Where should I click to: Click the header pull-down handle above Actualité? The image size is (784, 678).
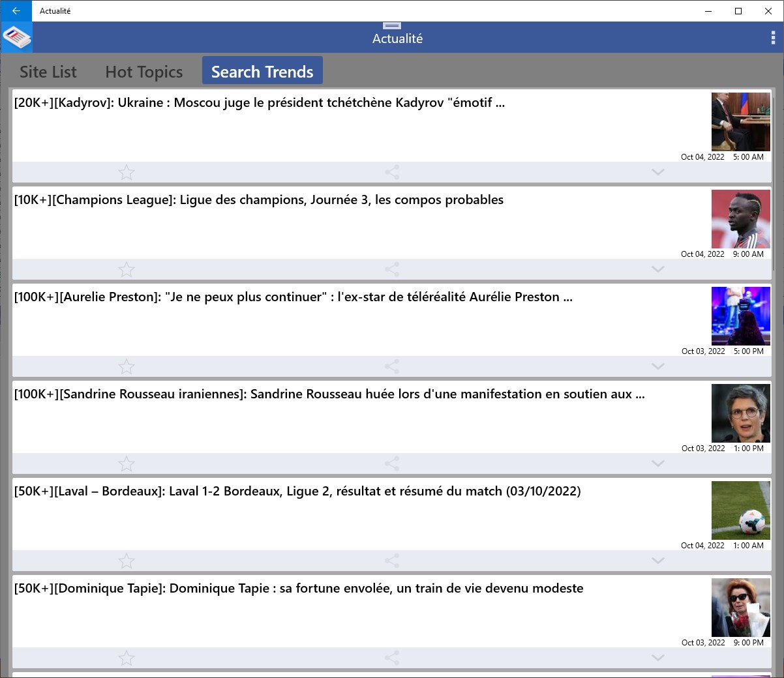pos(392,25)
